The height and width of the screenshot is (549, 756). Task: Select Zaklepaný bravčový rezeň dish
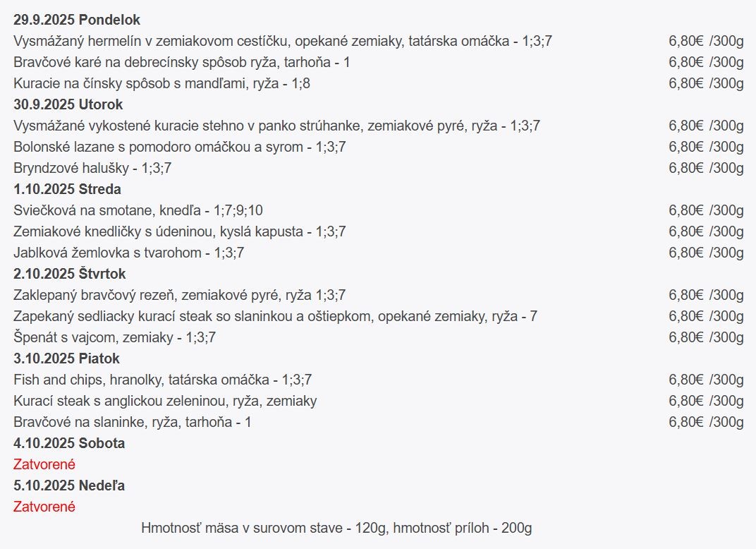[179, 295]
